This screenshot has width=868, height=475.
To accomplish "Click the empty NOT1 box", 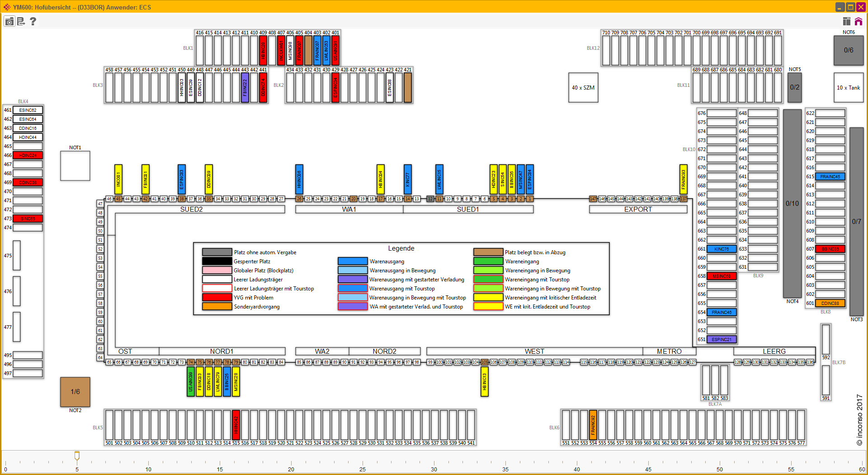I will (x=75, y=166).
